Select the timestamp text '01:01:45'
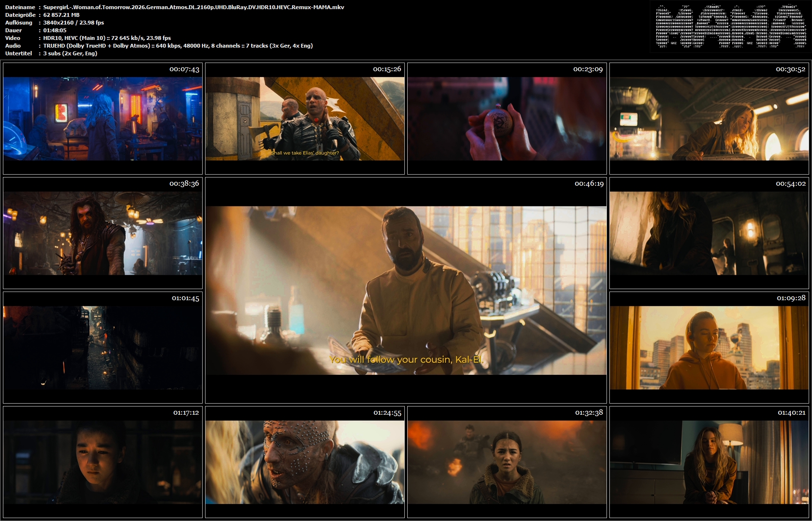Image resolution: width=812 pixels, height=521 pixels. coord(185,298)
